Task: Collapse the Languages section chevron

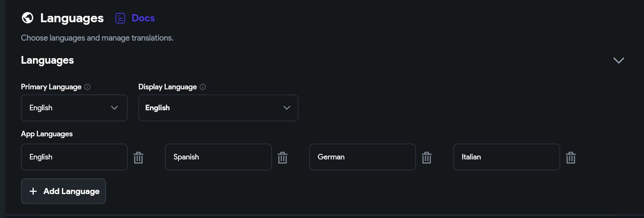Action: 619,60
